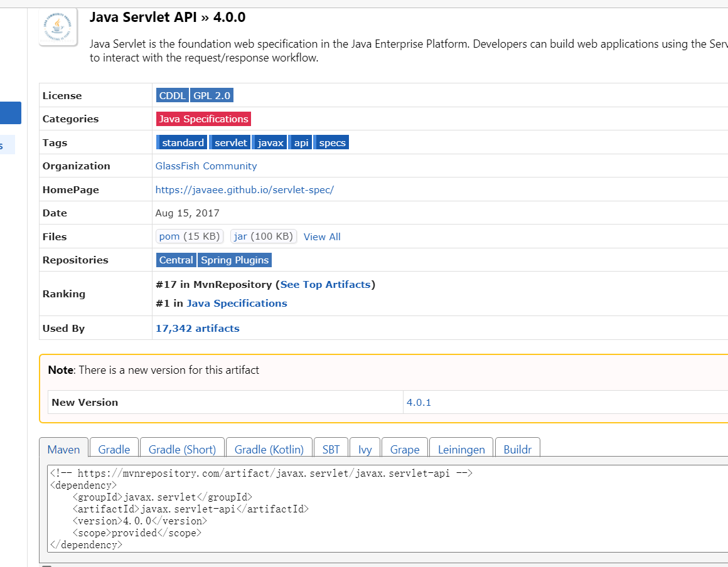The height and width of the screenshot is (567, 728).
Task: Click the 'Used By' row label
Action: coord(63,329)
